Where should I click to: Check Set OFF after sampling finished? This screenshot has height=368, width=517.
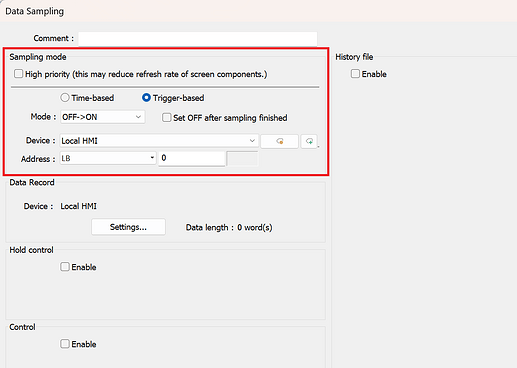[166, 117]
